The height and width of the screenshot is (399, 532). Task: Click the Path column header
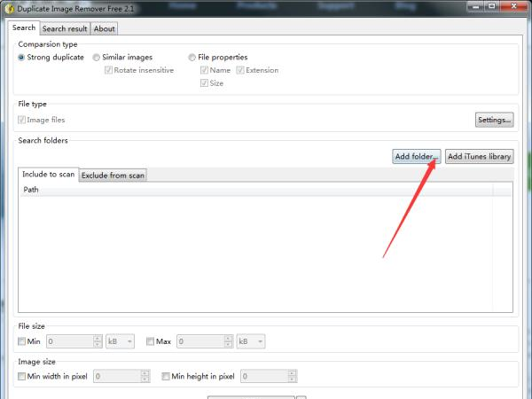click(x=256, y=190)
